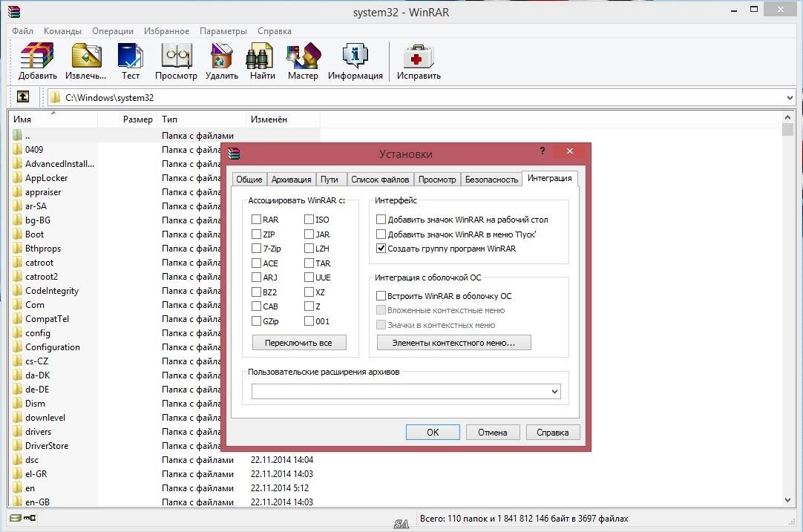Screen dimensions: 803x532
Task: Click the OK button
Action: point(433,432)
